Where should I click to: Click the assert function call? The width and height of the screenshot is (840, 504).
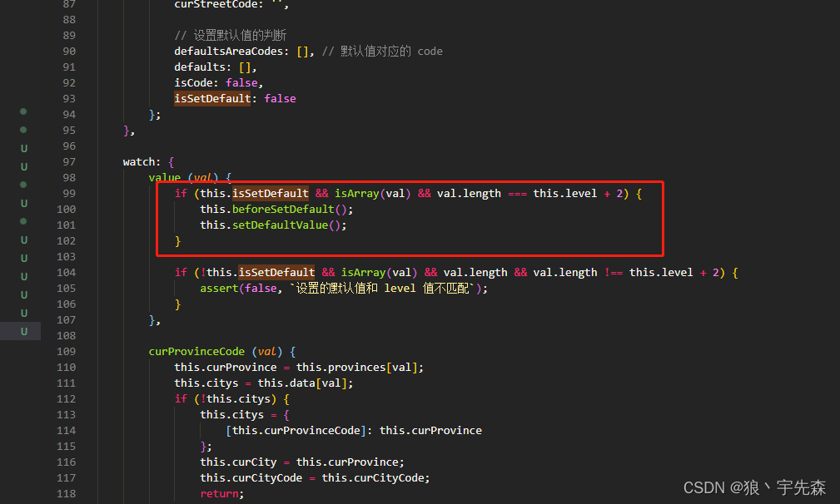click(x=219, y=289)
